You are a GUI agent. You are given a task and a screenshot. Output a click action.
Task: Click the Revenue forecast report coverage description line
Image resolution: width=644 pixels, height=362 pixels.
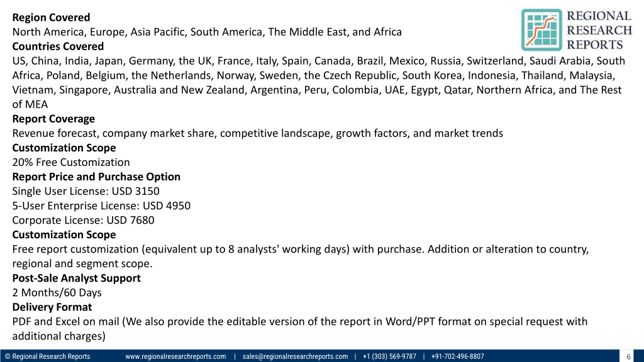[x=257, y=133]
